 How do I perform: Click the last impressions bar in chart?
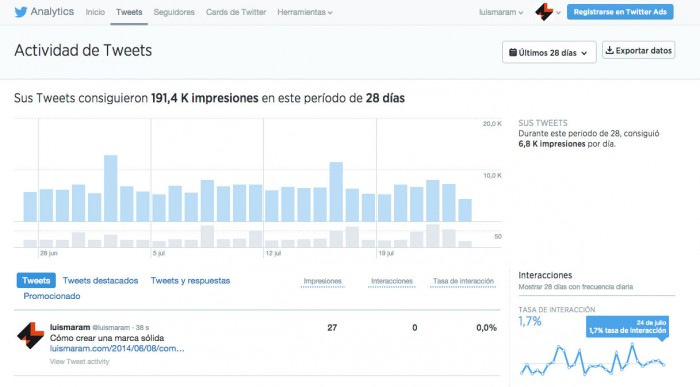(x=465, y=210)
